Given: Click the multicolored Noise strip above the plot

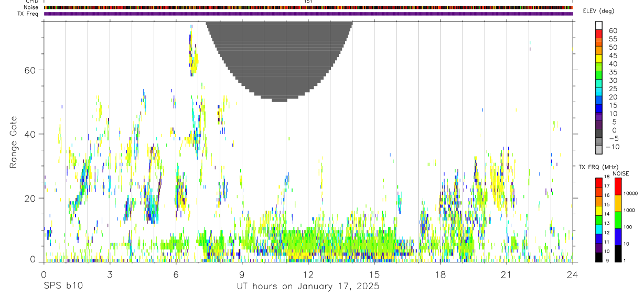Looking at the screenshot, I should pyautogui.click(x=308, y=7).
